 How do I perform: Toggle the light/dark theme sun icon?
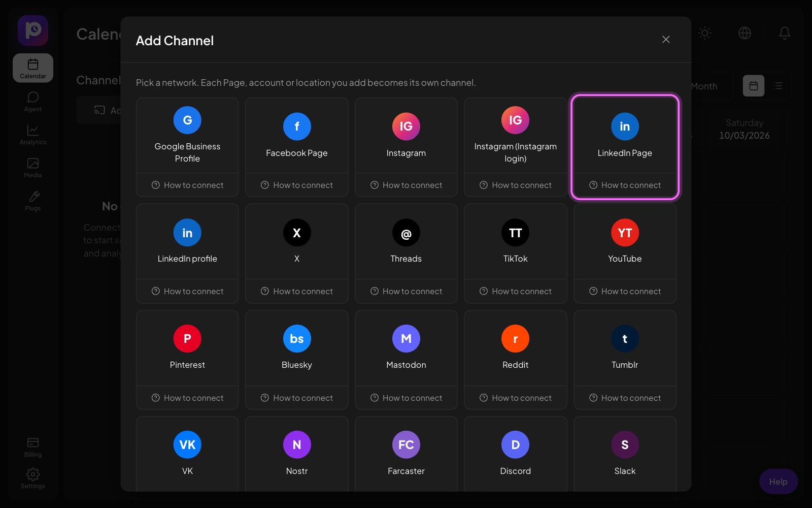(x=704, y=33)
